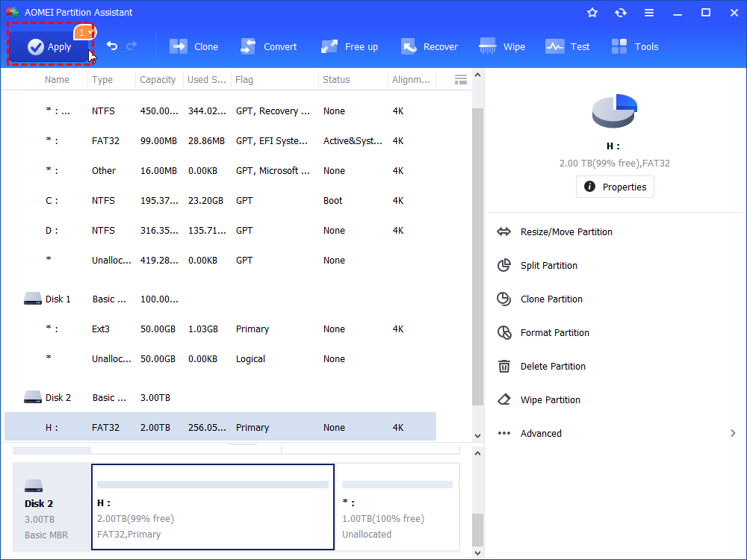The width and height of the screenshot is (747, 560).
Task: Expand the Advanced chevron arrow
Action: pyautogui.click(x=733, y=433)
